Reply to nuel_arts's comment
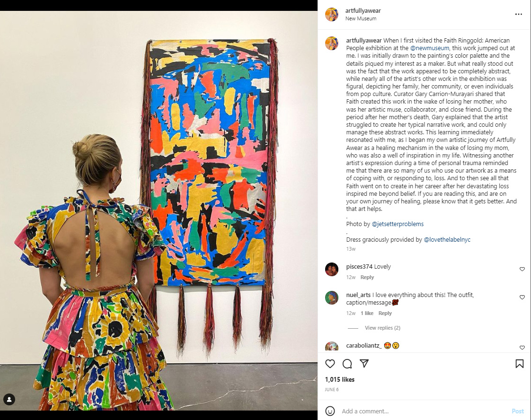Image resolution: width=531 pixels, height=420 pixels. pos(385,313)
